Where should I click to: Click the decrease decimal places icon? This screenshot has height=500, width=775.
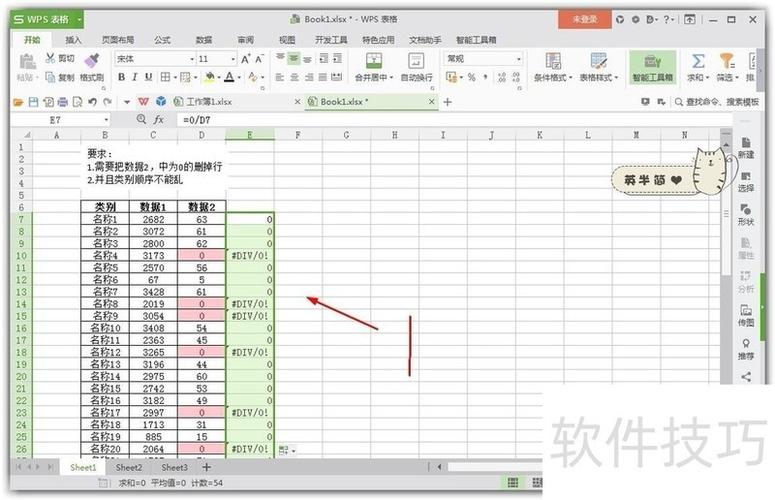tap(517, 77)
